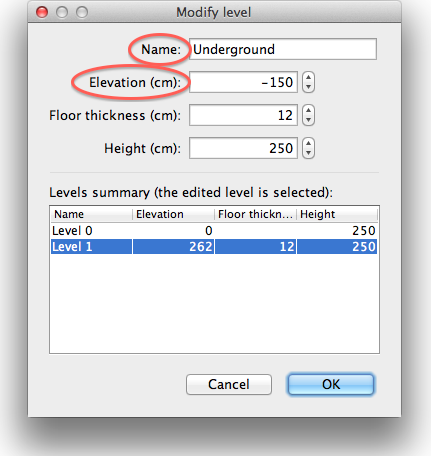Increase Elevation with the up stepper arrow
This screenshot has width=431, height=456.
(x=308, y=78)
